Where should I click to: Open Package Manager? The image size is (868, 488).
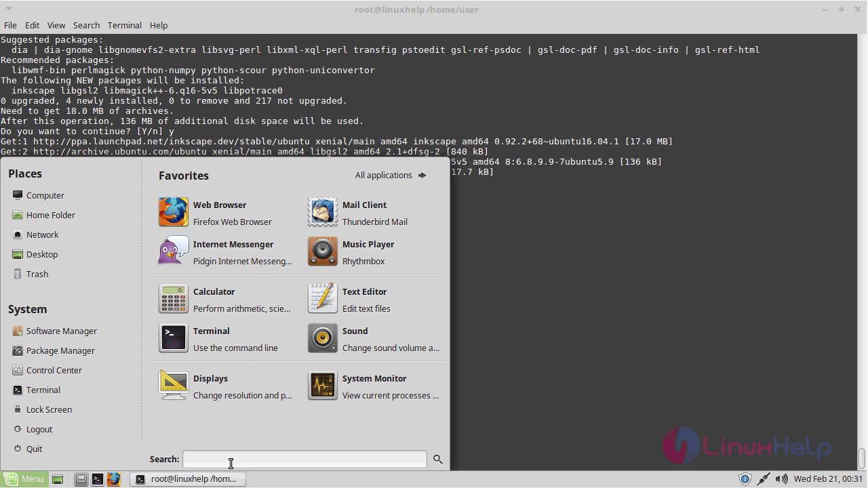point(54,350)
